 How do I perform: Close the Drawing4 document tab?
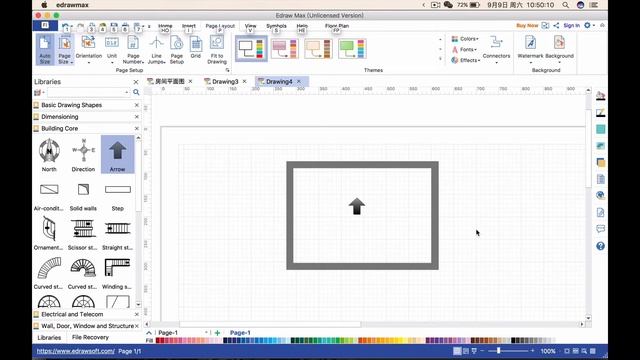point(299,82)
